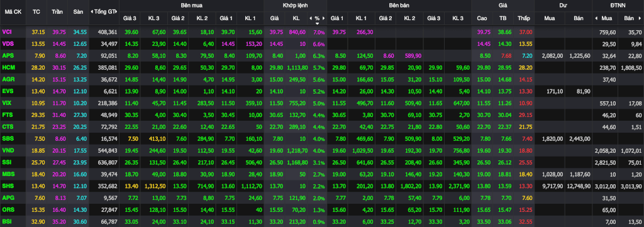Sort by the Khớp lệnh KL column
This screenshot has height=227, width=644.
point(296,18)
